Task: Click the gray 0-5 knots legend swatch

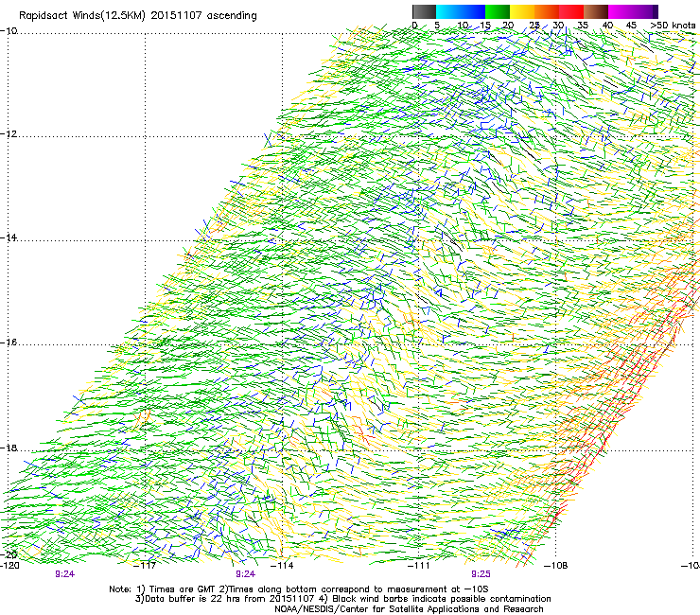Action: (x=424, y=11)
